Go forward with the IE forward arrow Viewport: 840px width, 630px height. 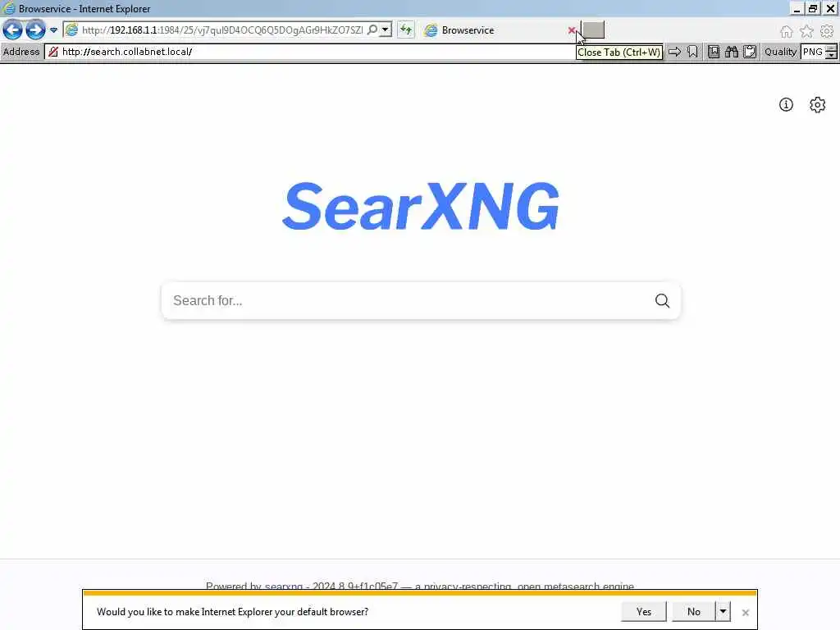tap(35, 30)
